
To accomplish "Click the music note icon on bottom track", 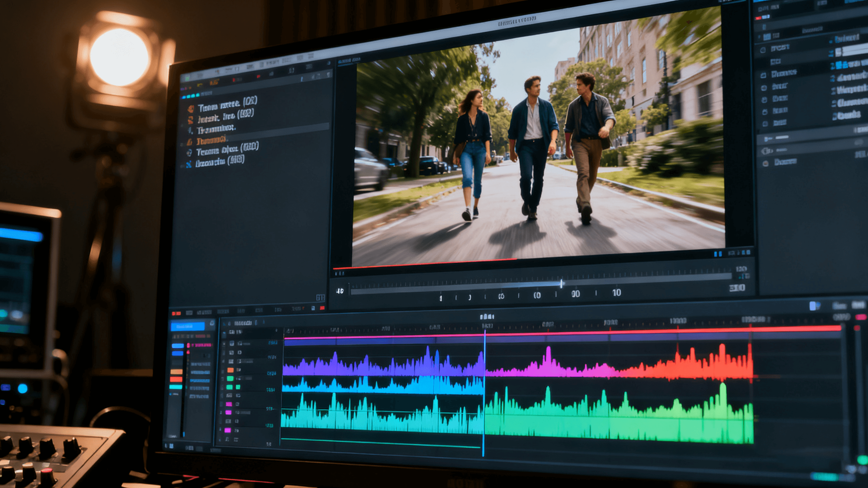I will click(227, 439).
